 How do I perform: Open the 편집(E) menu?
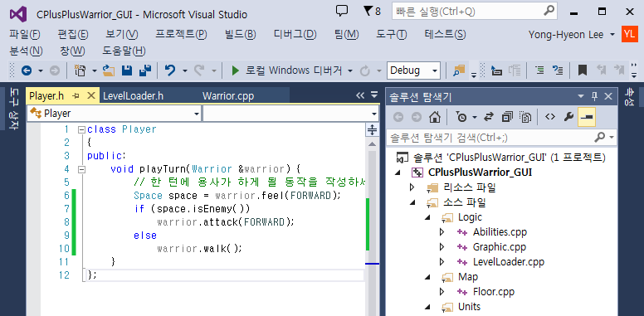pyautogui.click(x=73, y=35)
